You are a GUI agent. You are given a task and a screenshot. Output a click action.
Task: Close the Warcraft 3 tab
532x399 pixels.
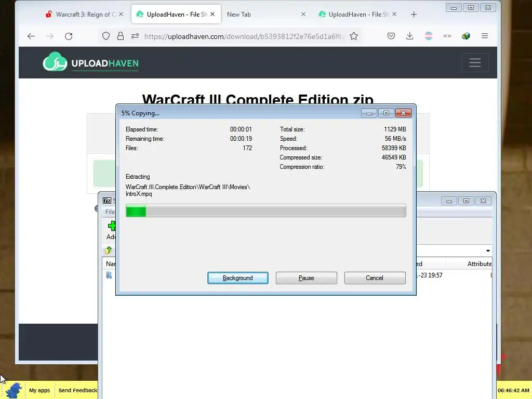click(x=121, y=14)
